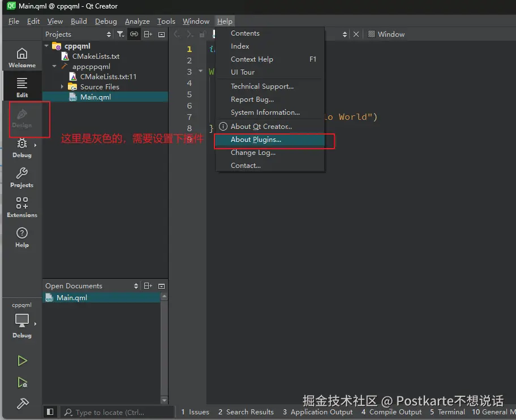Choose About Plugins menu entry

click(270, 140)
